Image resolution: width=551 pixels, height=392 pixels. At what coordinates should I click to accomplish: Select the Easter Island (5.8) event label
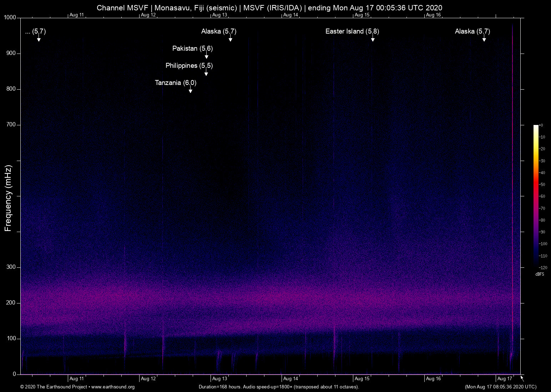[352, 31]
